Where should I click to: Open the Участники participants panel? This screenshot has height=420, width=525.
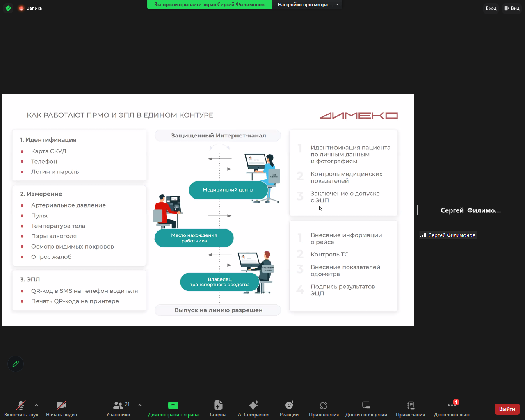pyautogui.click(x=118, y=406)
